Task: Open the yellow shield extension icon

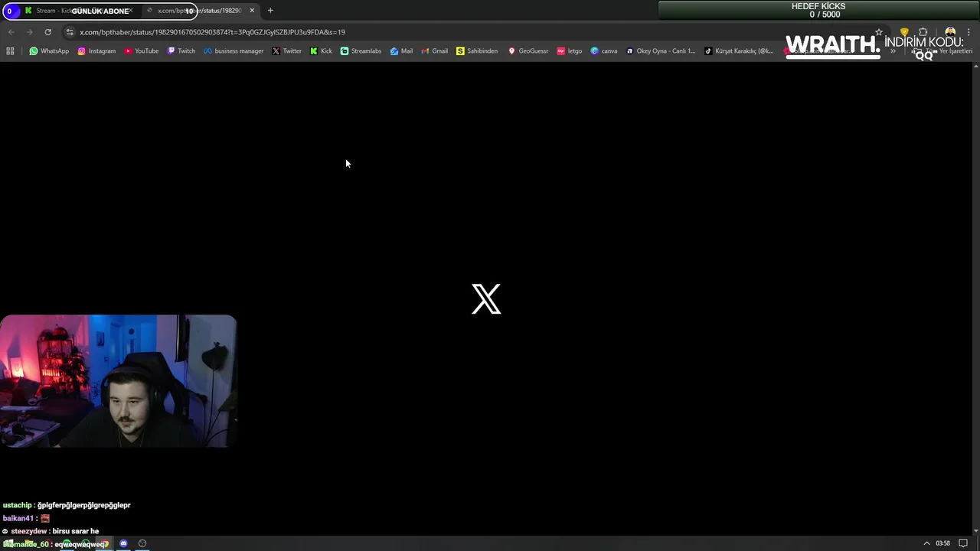Action: pyautogui.click(x=904, y=32)
